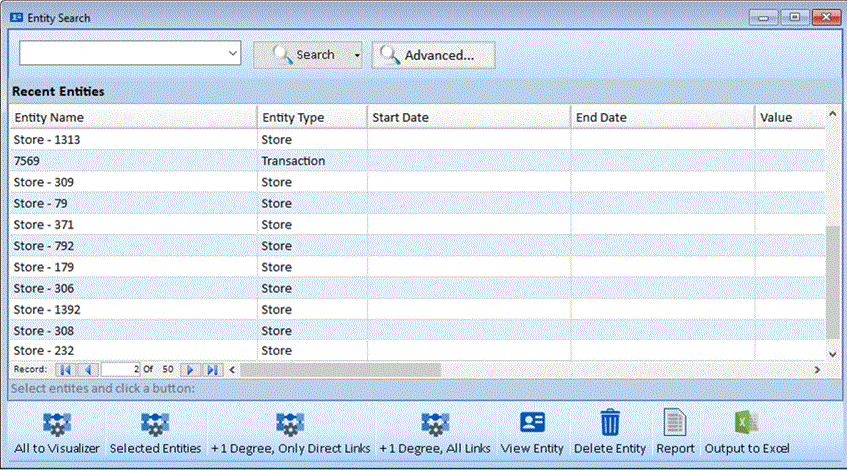The image size is (847, 470).
Task: Select row Store - 179
Action: (417, 267)
